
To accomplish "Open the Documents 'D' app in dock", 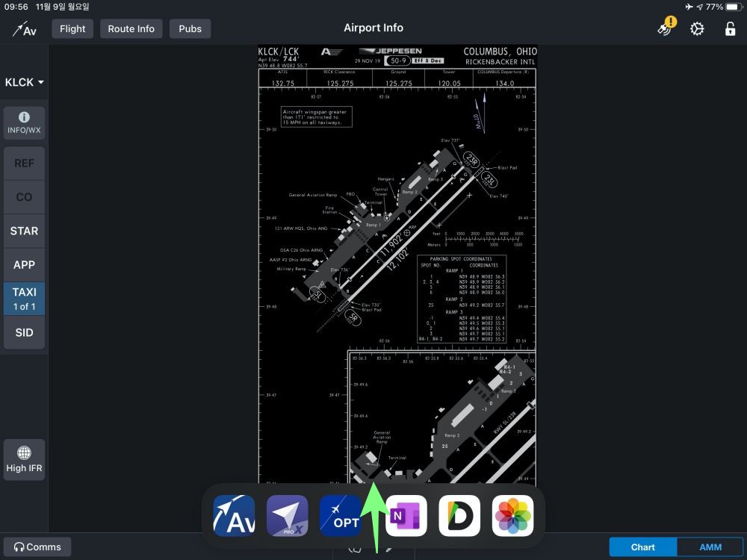I will coord(459,515).
